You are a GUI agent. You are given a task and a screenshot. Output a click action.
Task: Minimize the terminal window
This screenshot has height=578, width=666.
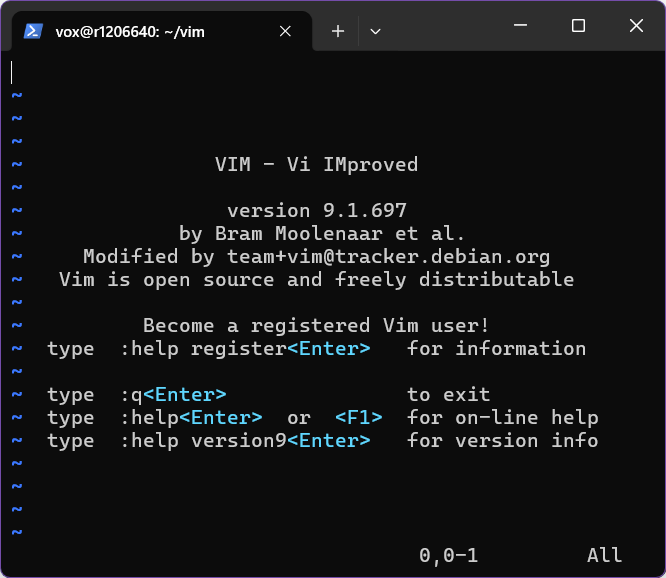tap(520, 25)
